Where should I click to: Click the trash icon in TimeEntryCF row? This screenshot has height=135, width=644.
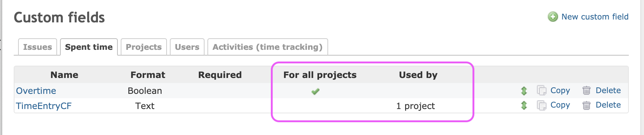[x=587, y=105]
